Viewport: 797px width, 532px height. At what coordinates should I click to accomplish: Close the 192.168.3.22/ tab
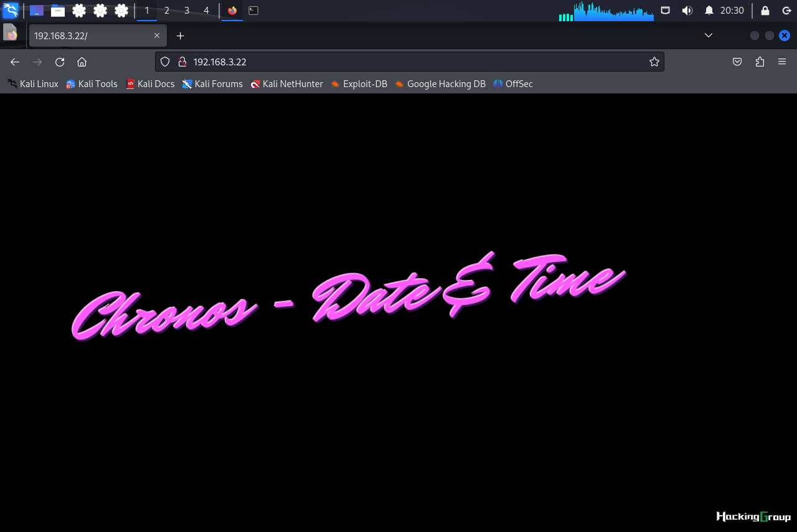tap(157, 36)
